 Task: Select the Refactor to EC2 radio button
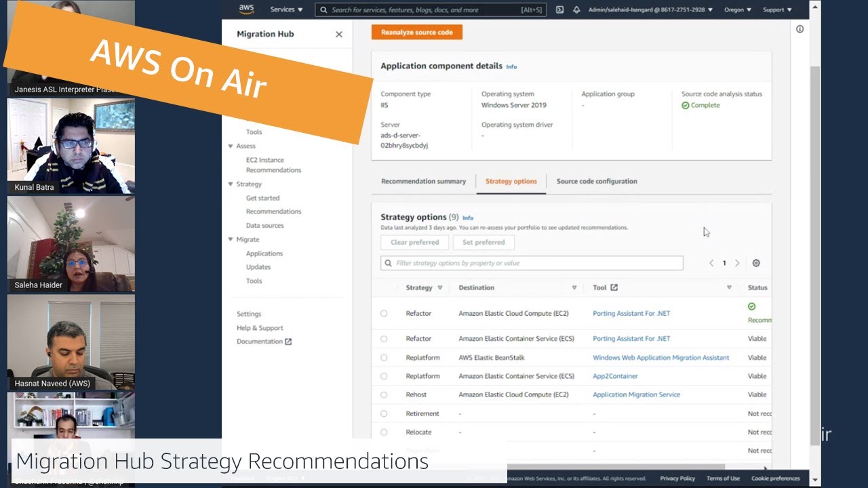coord(384,314)
